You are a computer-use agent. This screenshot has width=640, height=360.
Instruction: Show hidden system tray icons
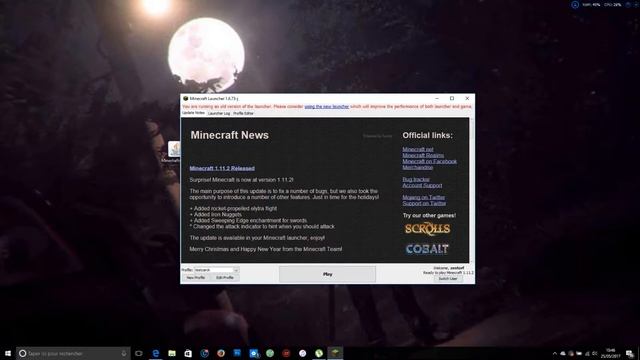click(554, 353)
